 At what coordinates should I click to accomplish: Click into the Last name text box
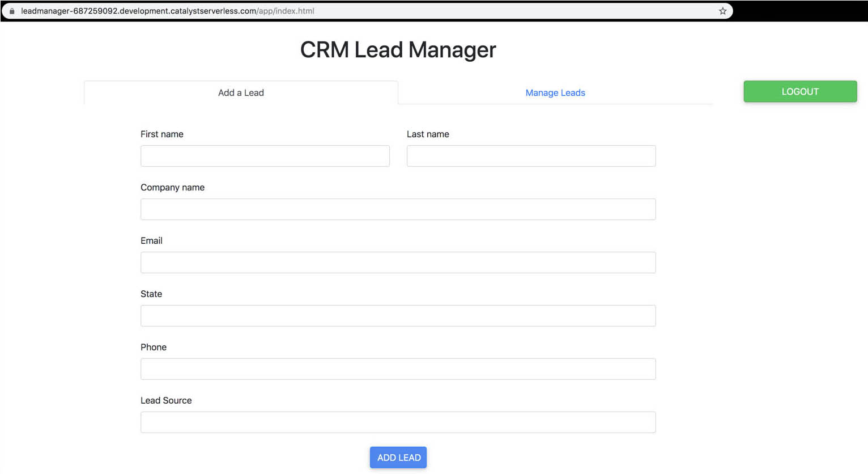click(x=531, y=156)
